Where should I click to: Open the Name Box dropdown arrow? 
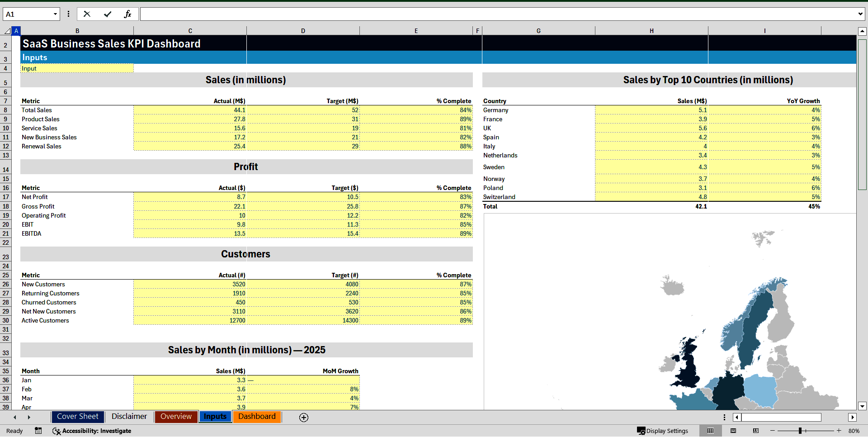click(55, 14)
